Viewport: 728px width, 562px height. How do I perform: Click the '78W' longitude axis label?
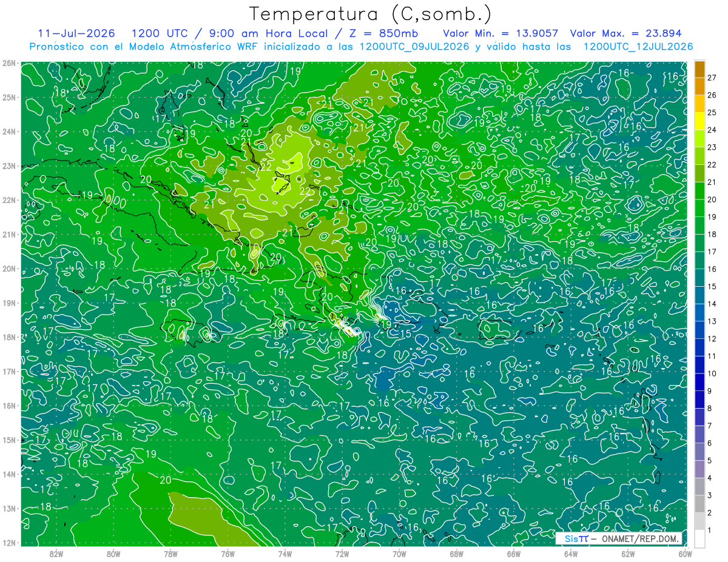coord(170,553)
